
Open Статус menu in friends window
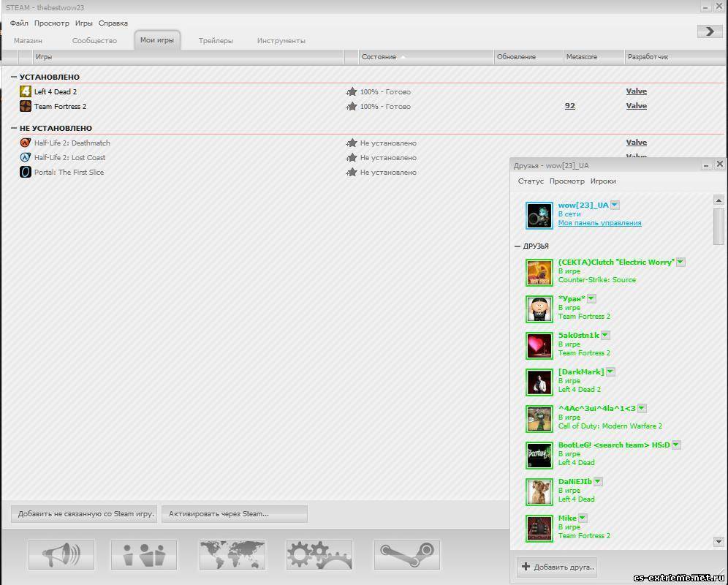click(x=531, y=181)
